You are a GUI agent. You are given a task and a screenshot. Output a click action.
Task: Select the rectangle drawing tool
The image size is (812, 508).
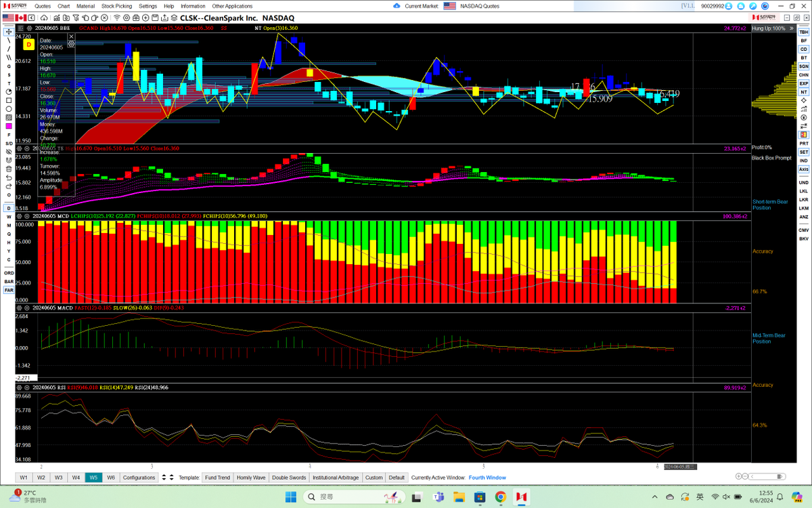click(x=9, y=100)
